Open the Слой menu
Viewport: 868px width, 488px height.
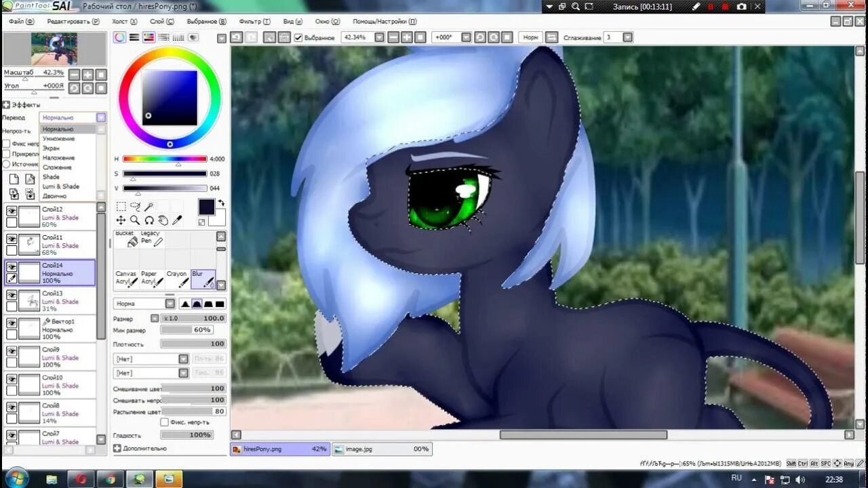coord(161,22)
